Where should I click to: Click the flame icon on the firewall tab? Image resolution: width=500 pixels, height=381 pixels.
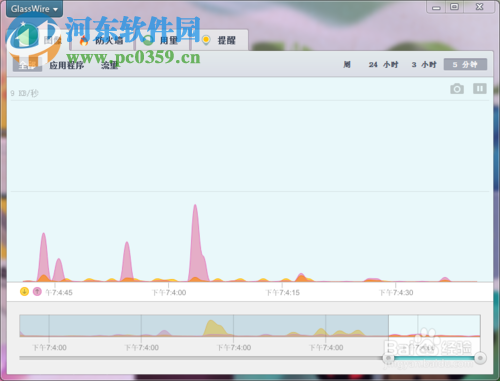[x=84, y=40]
